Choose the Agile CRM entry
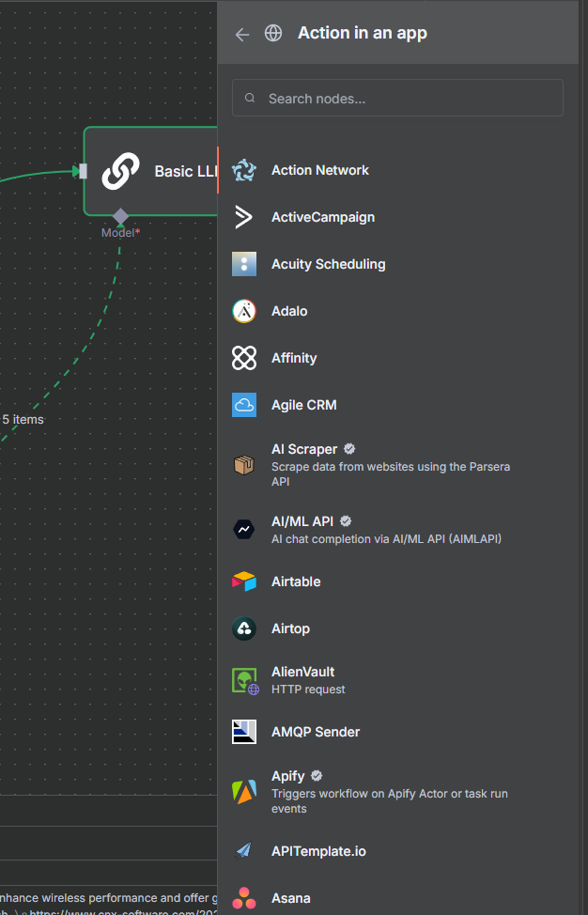Screen dimensions: 588x915 [x=397, y=405]
